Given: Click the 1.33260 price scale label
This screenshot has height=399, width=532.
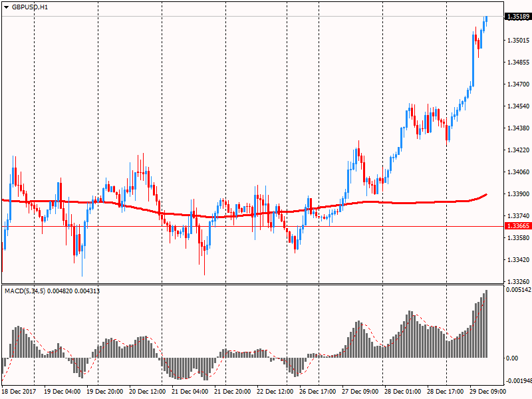Looking at the screenshot, I should point(517,282).
